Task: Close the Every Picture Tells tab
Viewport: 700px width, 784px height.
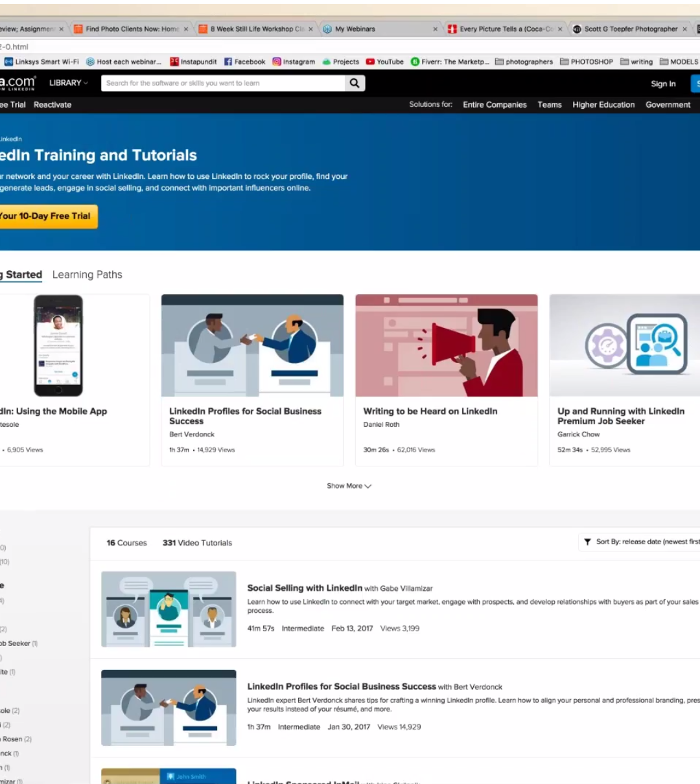Action: [560, 29]
